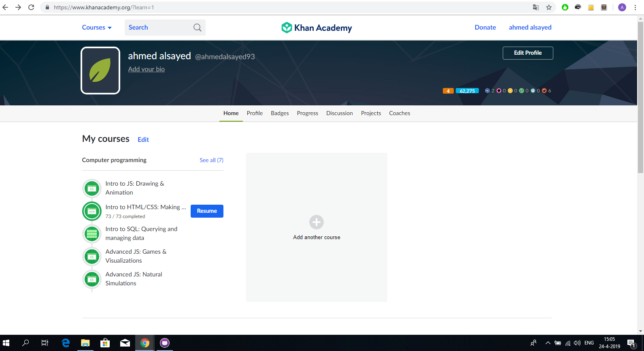Image resolution: width=644 pixels, height=351 pixels.
Task: Click the Intro to HTML/CSS course icon
Action: coord(92,211)
